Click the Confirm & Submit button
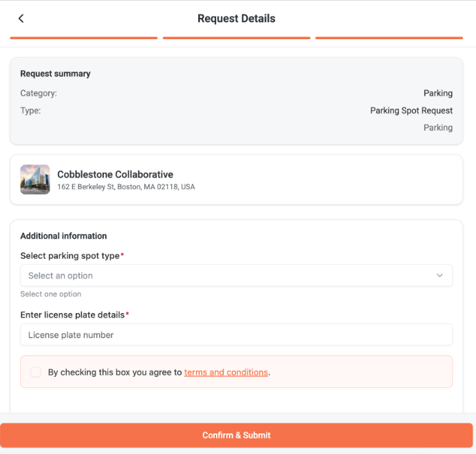Image resolution: width=476 pixels, height=454 pixels. (x=236, y=435)
